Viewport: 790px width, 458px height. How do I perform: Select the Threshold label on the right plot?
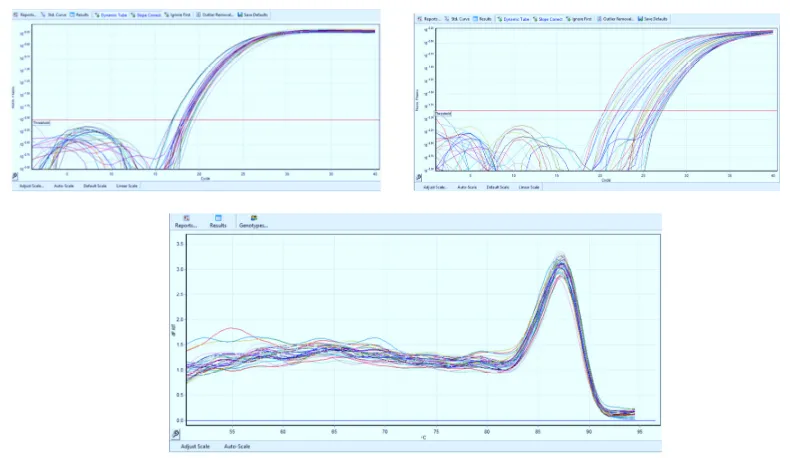[443, 114]
